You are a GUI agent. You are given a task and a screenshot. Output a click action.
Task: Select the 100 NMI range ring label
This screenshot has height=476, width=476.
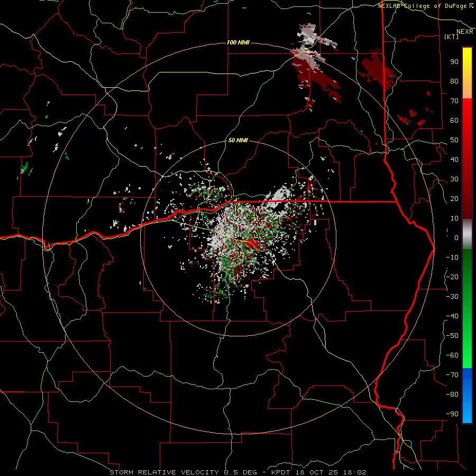pyautogui.click(x=239, y=42)
